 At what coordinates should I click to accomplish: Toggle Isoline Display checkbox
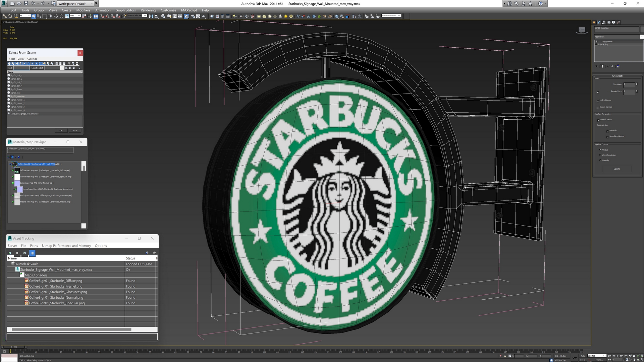click(x=598, y=101)
